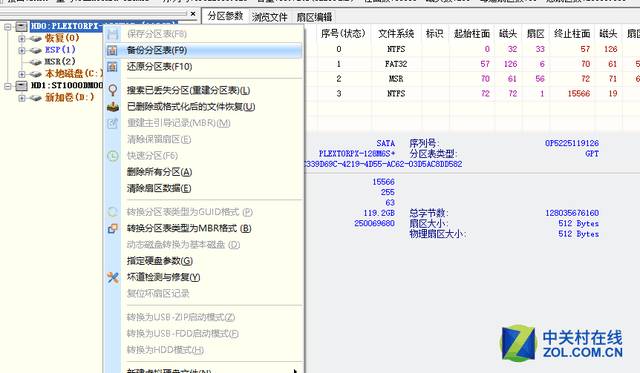
Task: Click the bad sector repair tools icon
Action: [x=113, y=278]
